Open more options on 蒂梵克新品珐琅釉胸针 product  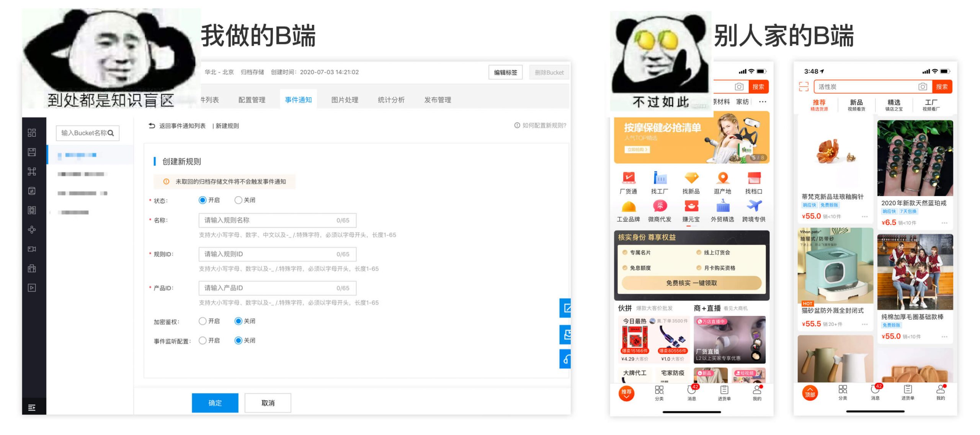pyautogui.click(x=864, y=216)
